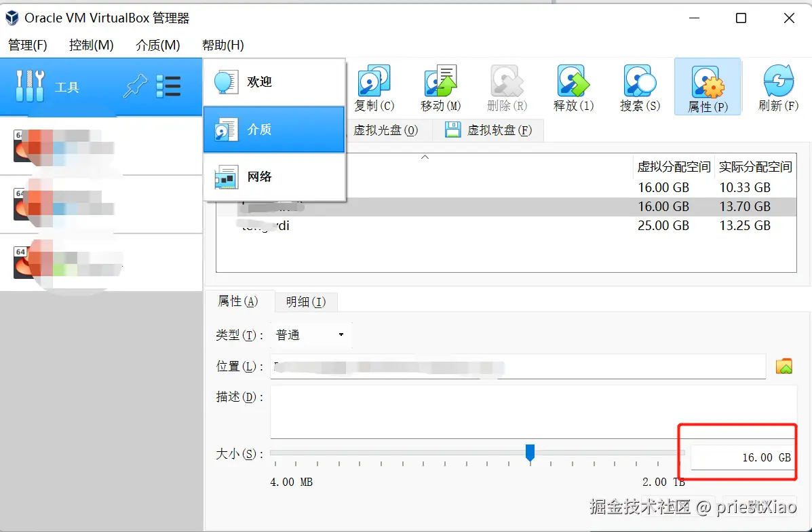Select the second virtual machine in list
Viewport: 812px width, 532px height.
[101, 205]
